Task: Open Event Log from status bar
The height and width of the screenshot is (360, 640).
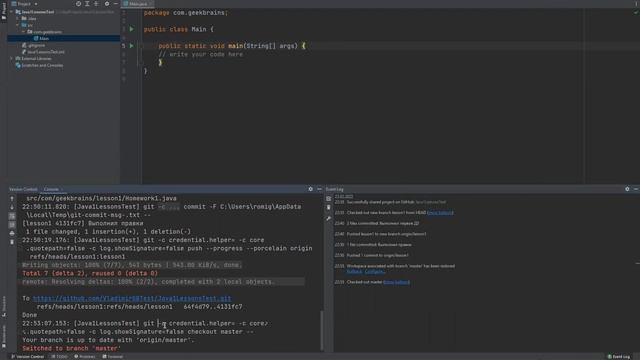Action: click(619, 357)
